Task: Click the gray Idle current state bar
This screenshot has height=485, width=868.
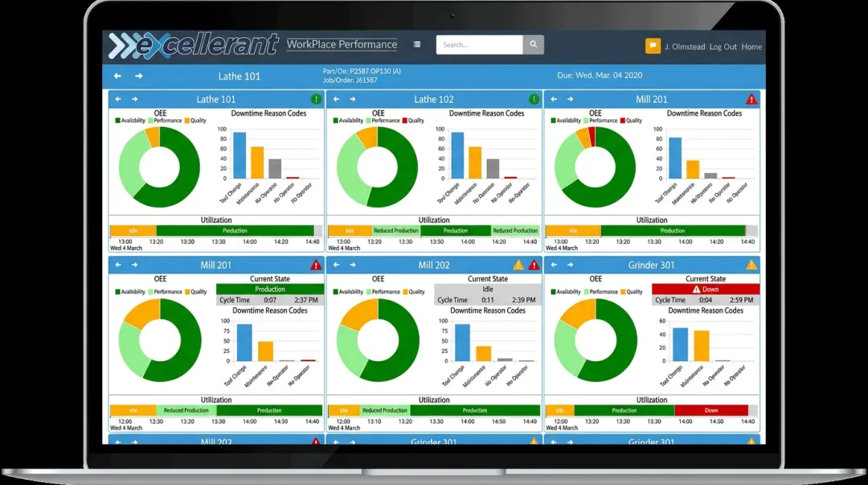Action: pos(488,290)
